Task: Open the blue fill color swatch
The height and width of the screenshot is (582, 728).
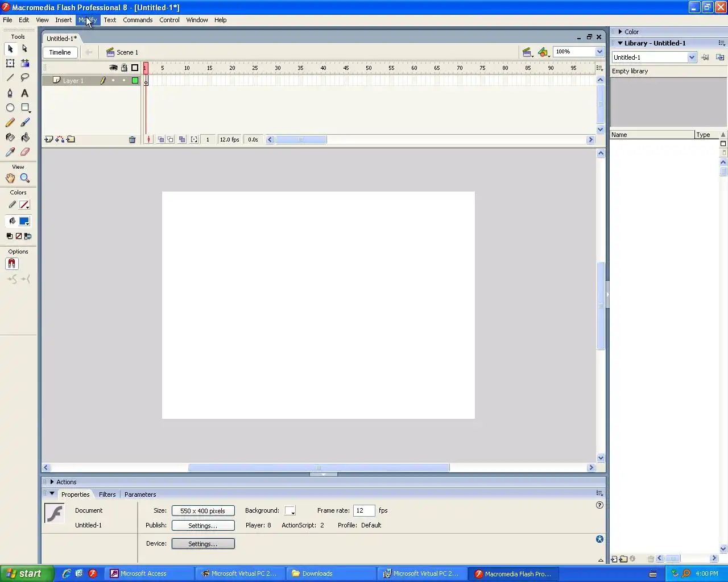Action: coord(24,221)
